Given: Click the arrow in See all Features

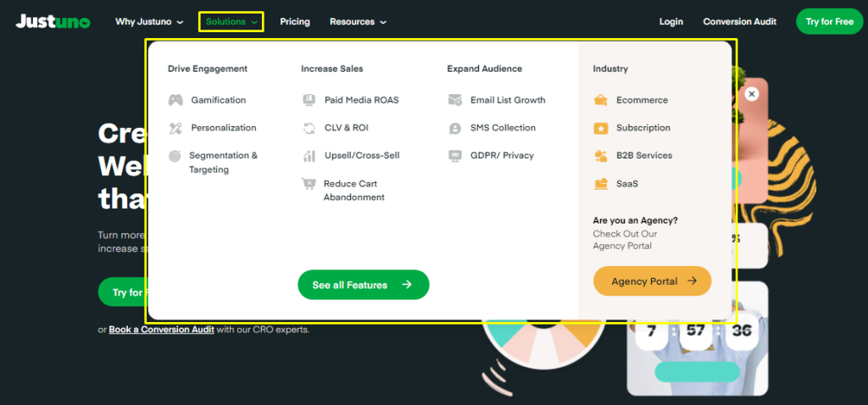Looking at the screenshot, I should click(407, 285).
